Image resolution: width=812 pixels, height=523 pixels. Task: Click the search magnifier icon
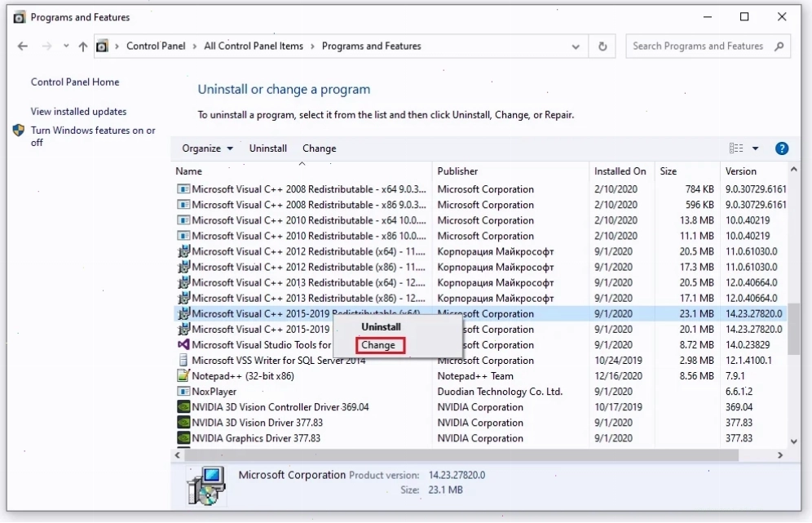[779, 47]
